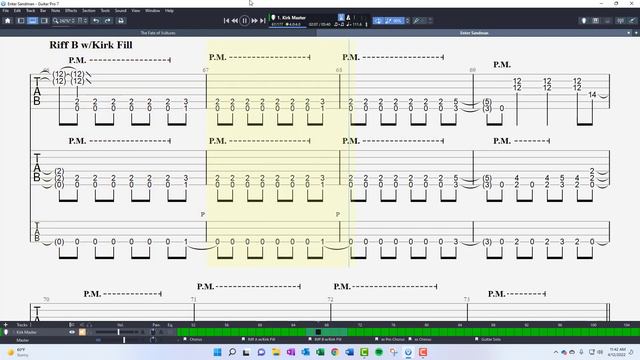Screen dimensions: 640x360
Task: Open the weather widget
Action: (18, 352)
